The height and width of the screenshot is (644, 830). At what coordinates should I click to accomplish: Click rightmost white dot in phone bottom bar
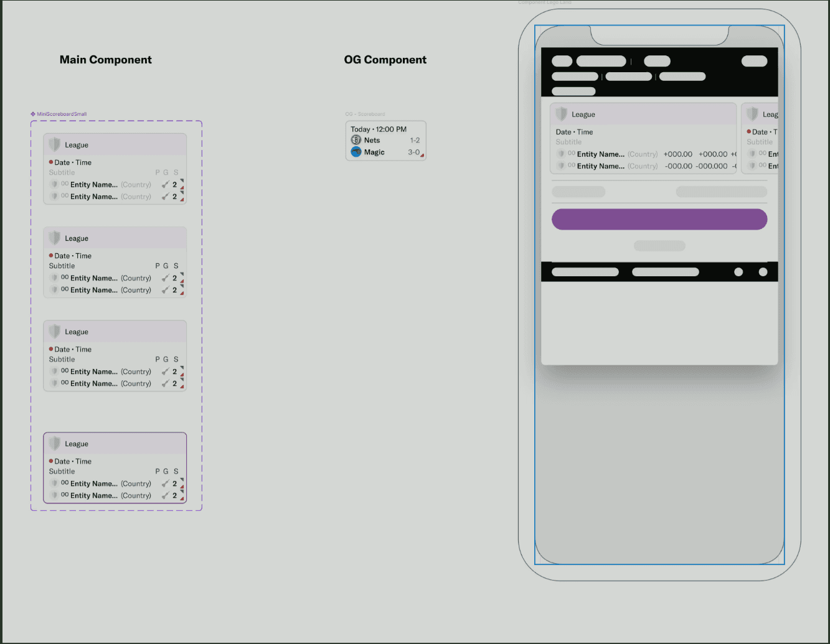[763, 272]
